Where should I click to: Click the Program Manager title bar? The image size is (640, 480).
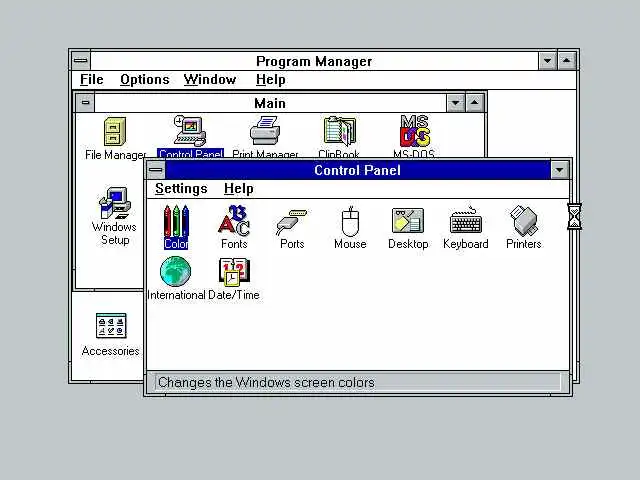point(314,61)
